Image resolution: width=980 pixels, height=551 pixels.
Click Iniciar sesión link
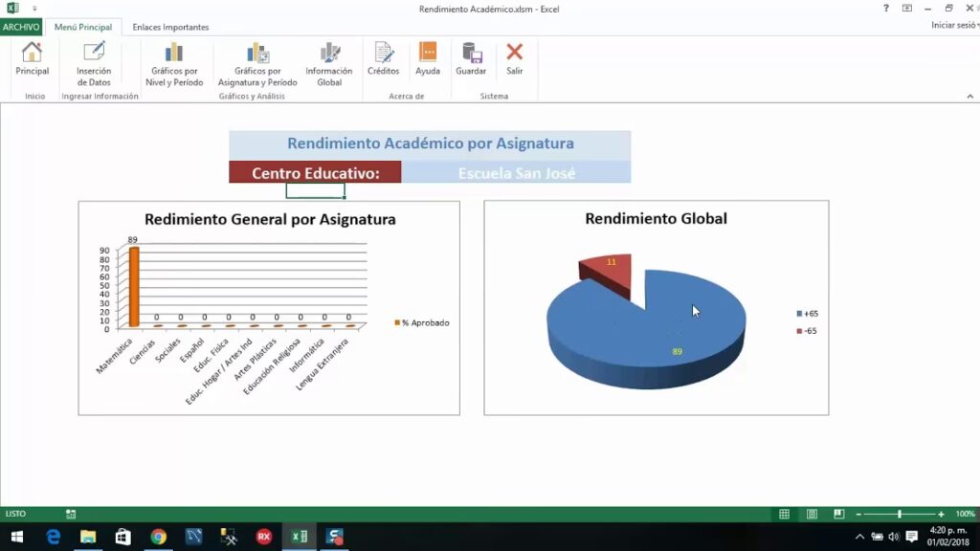952,26
